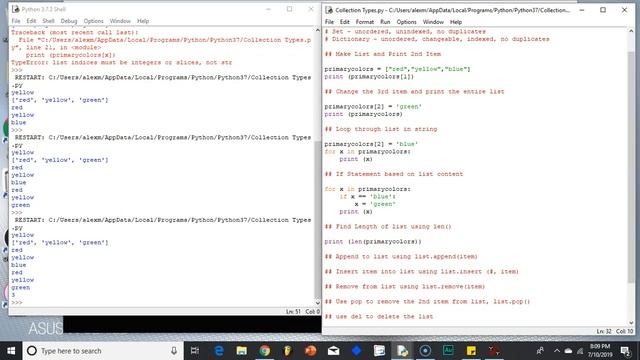Switch to the Python IDLE taskbar icon
Screen dimensions: 640x360
click(402, 351)
